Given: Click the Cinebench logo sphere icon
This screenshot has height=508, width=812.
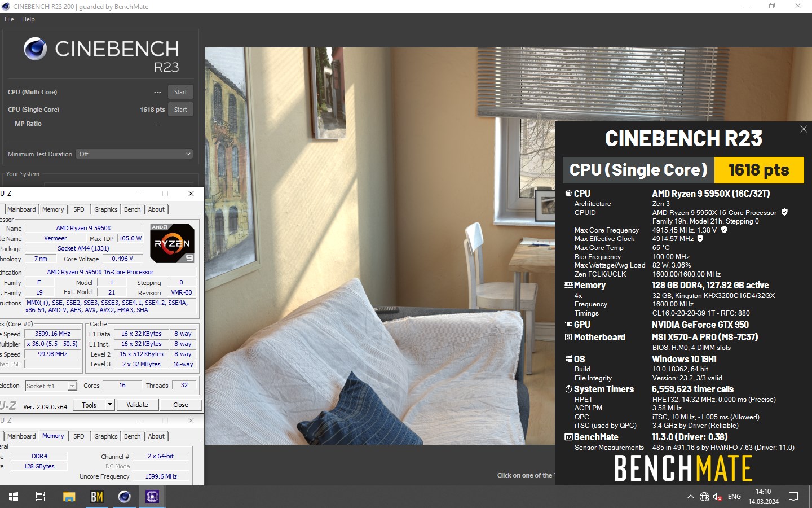Looking at the screenshot, I should pyautogui.click(x=36, y=49).
